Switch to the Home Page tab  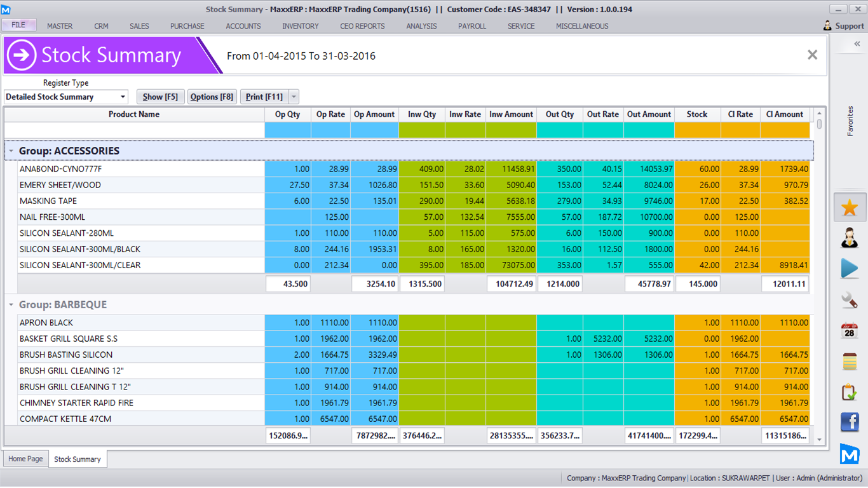(26, 459)
